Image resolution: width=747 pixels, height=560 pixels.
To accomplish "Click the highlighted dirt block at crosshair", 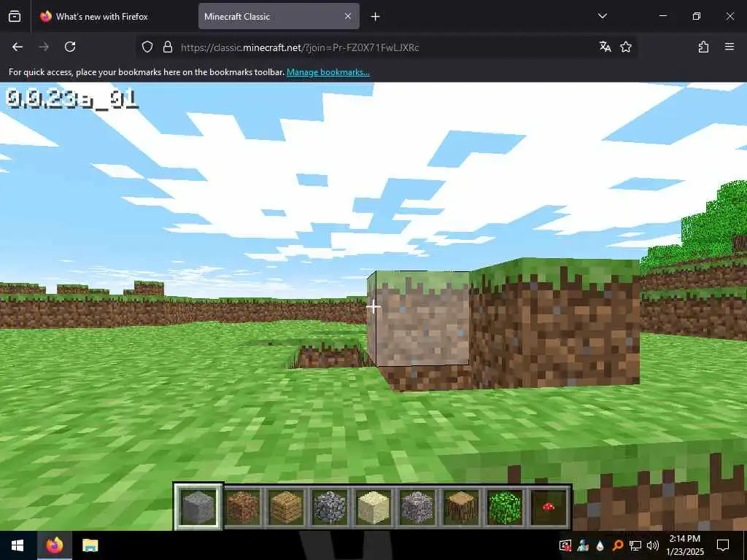I will click(419, 318).
